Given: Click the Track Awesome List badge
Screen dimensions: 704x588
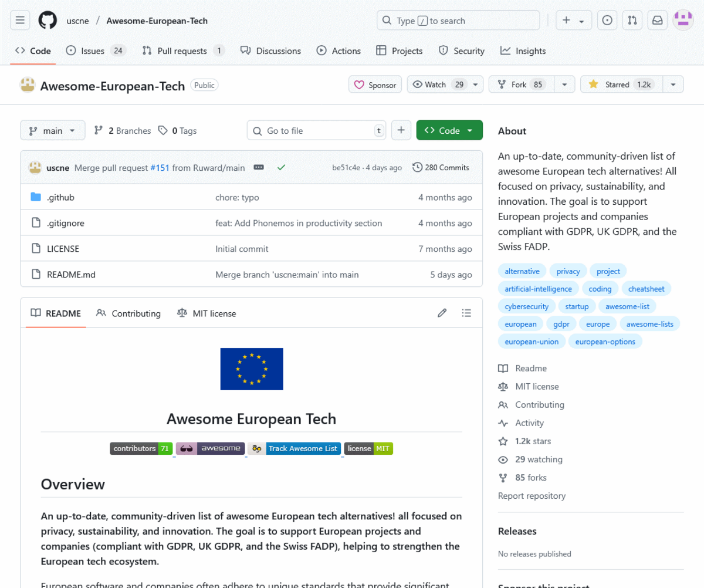Looking at the screenshot, I should [x=294, y=448].
